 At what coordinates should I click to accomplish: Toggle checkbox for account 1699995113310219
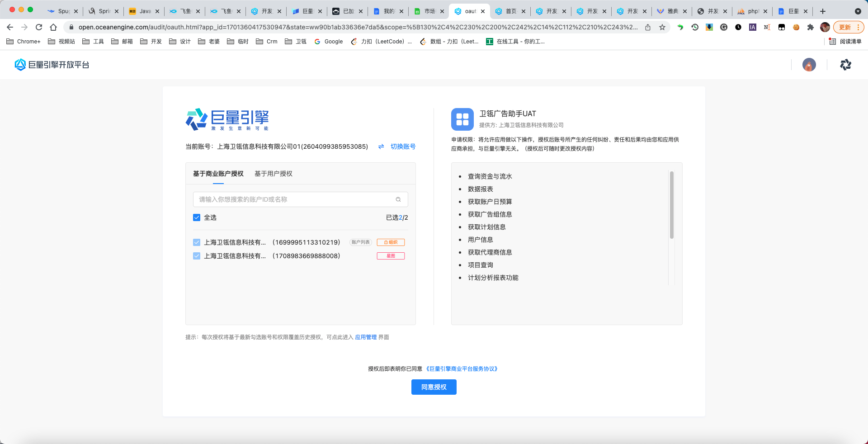197,242
